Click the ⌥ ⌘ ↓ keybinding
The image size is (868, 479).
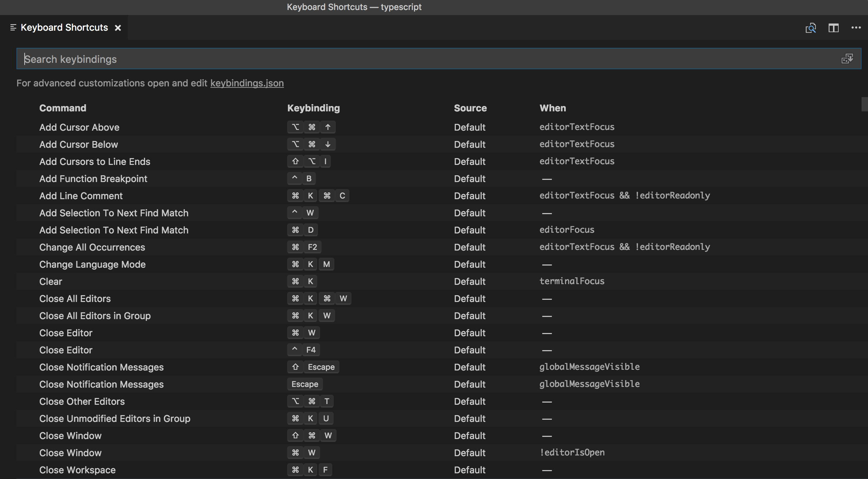(x=311, y=144)
